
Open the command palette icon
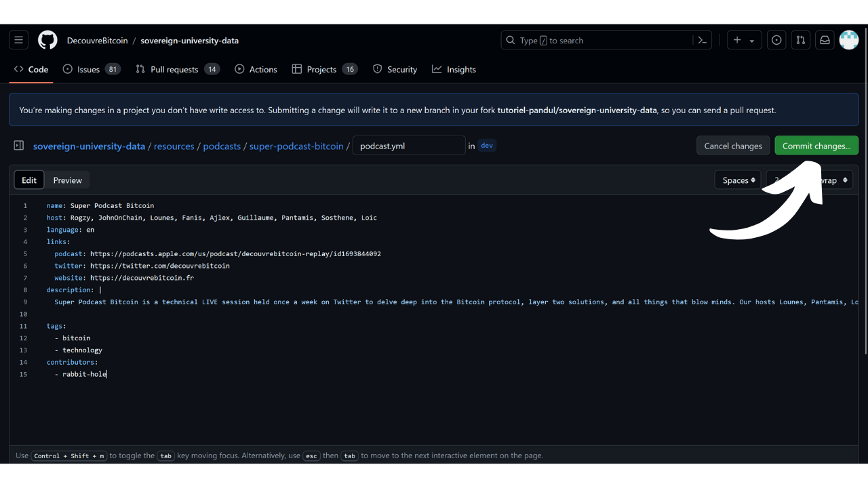click(x=703, y=41)
